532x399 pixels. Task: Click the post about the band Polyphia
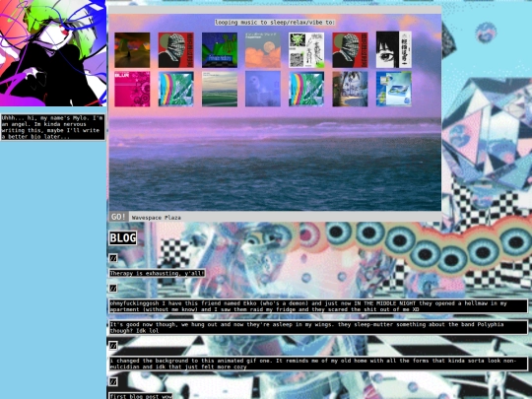coord(318,327)
